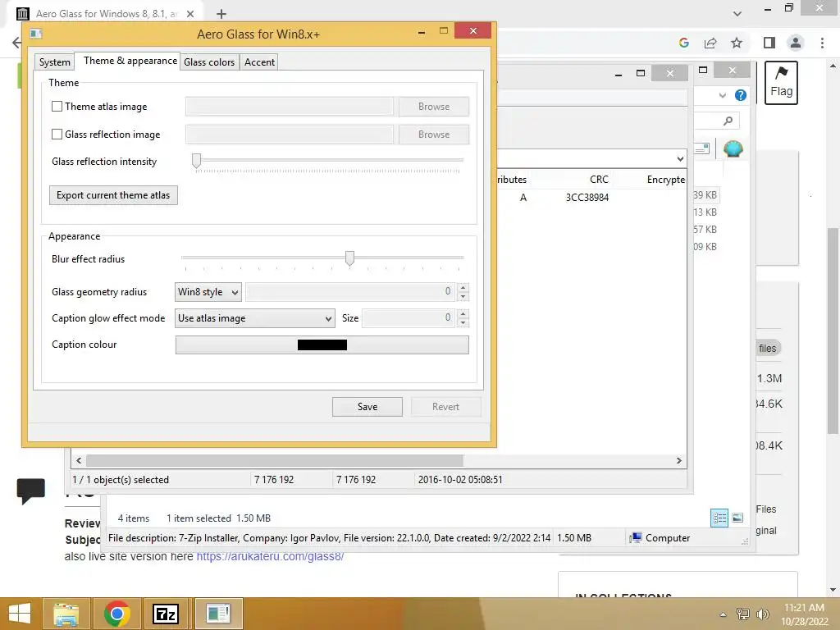Increase Glass geometry radius spinner up
The width and height of the screenshot is (840, 630).
463,287
